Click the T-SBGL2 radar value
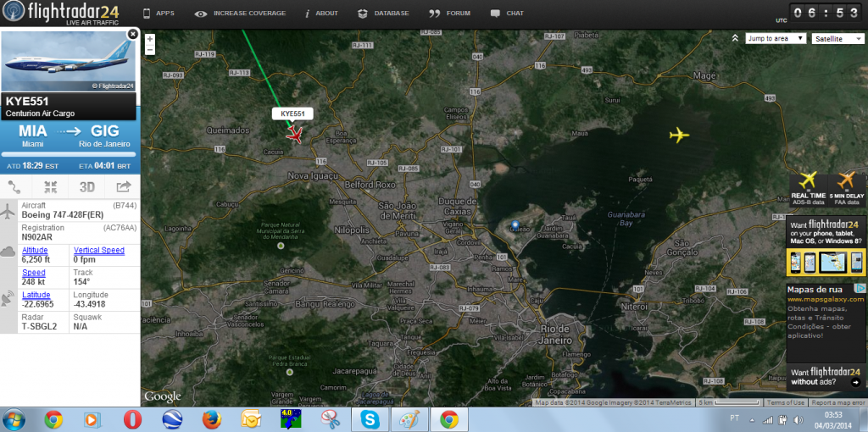Viewport: 868px width, 432px height. 39,326
